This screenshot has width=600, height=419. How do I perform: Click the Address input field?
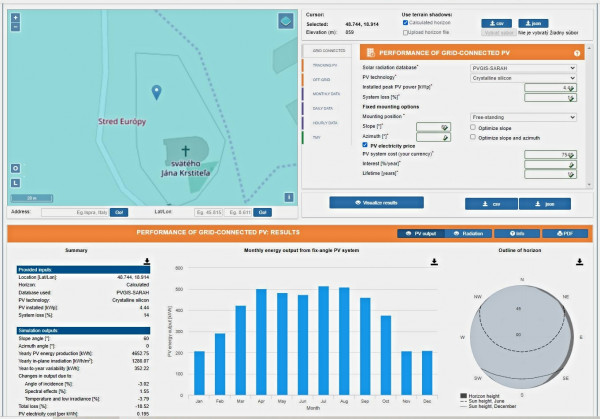(x=75, y=212)
